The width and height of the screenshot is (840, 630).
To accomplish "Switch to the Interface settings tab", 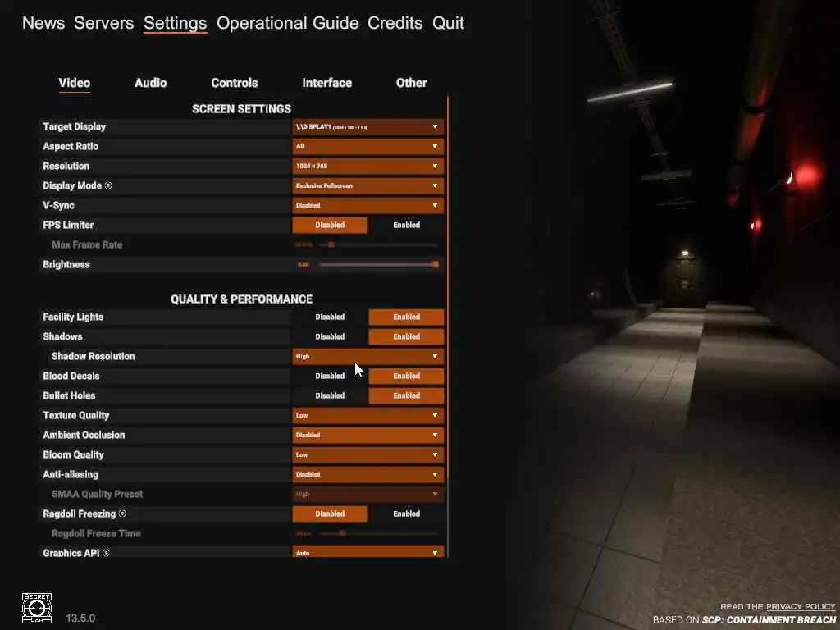I will tap(326, 83).
